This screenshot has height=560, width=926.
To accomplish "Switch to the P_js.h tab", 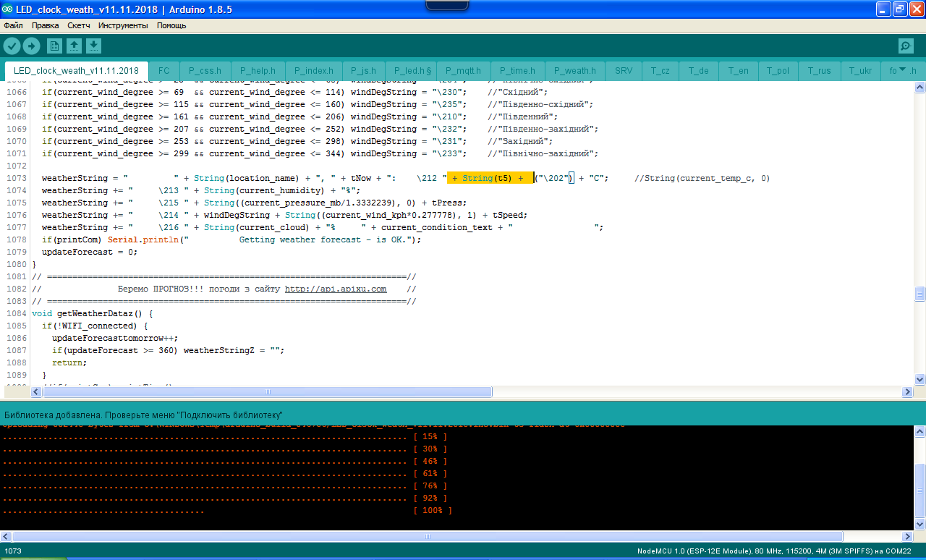I will [363, 71].
